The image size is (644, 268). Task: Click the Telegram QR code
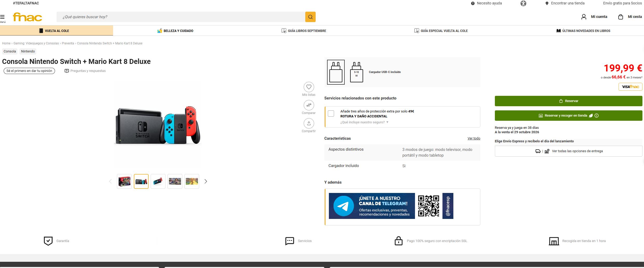[428, 206]
